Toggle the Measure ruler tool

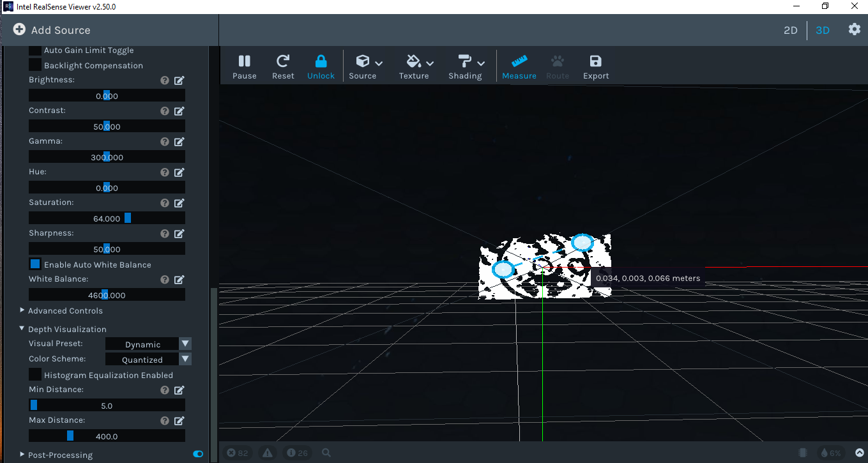519,61
